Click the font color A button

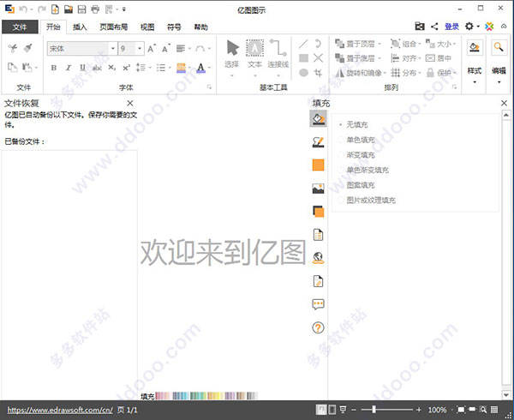tap(200, 68)
